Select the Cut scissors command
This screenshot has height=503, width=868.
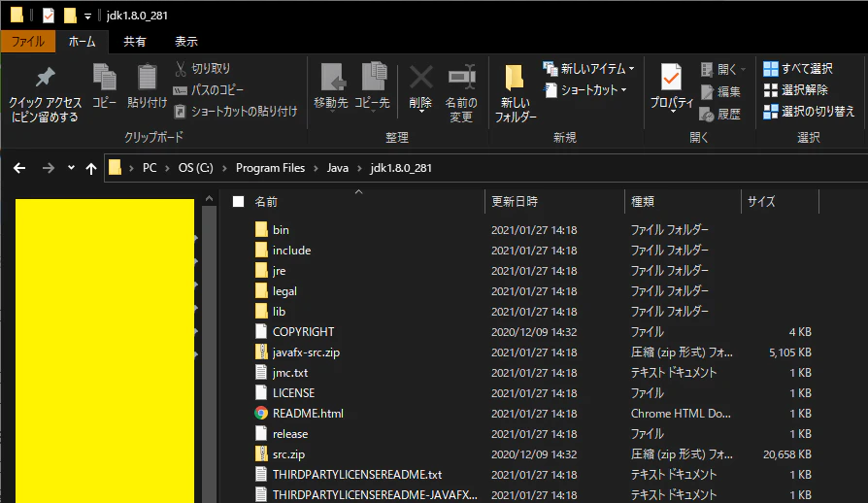[x=203, y=69]
